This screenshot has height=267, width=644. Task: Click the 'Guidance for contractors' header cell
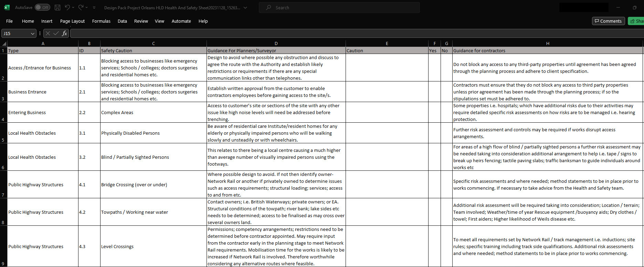(x=548, y=51)
